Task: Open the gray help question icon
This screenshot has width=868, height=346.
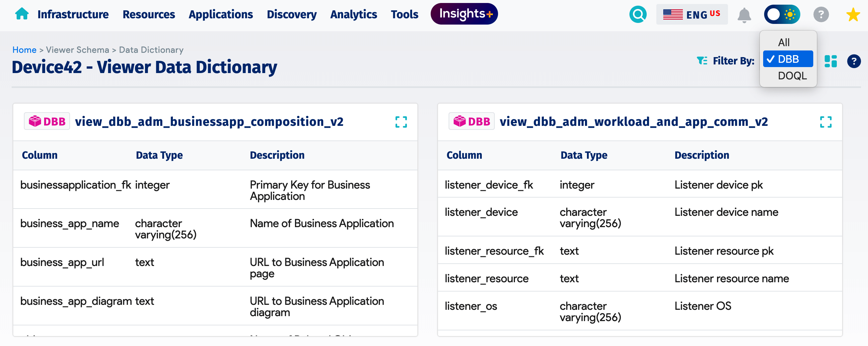Action: pos(821,15)
